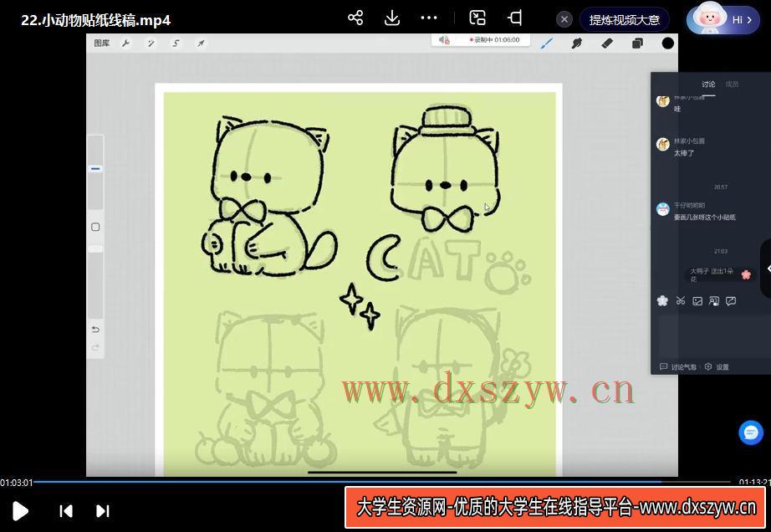Click the avatar beside 要画几张呀这个小贴纸
Screen dimensions: 771x532
coord(663,209)
